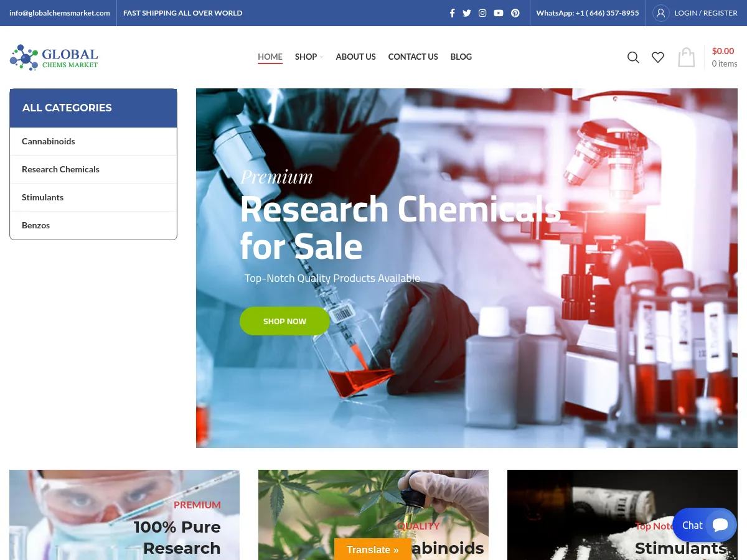Click the user account avatar icon
The height and width of the screenshot is (560, 747).
[x=660, y=12]
